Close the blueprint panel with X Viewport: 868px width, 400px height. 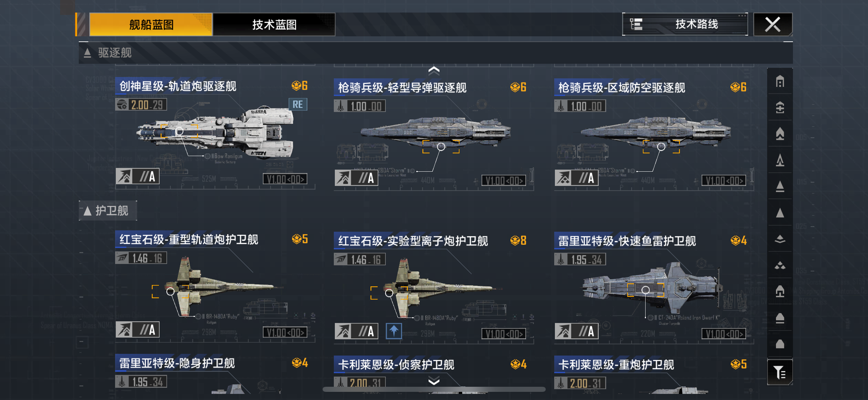click(773, 24)
